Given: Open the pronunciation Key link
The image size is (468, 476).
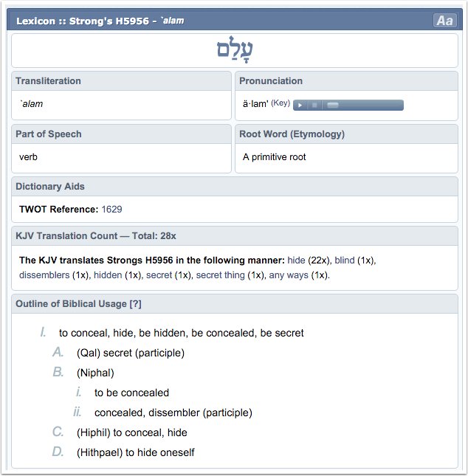Looking at the screenshot, I should 281,103.
